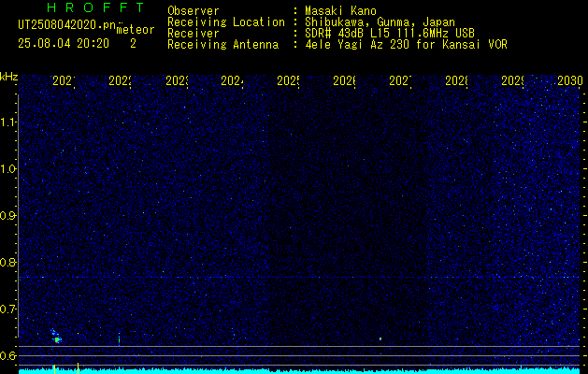Select the date stamp 25.08.04 20:20

(x=64, y=44)
